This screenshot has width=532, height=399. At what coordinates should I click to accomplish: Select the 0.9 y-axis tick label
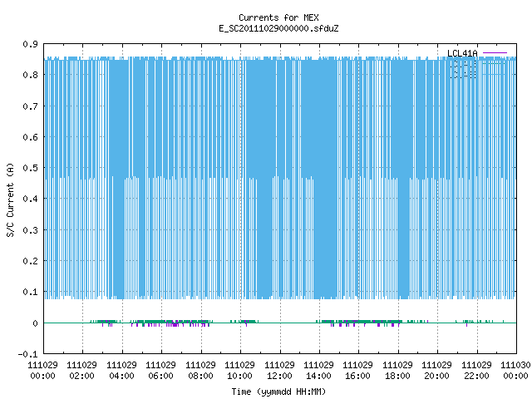[x=30, y=44]
